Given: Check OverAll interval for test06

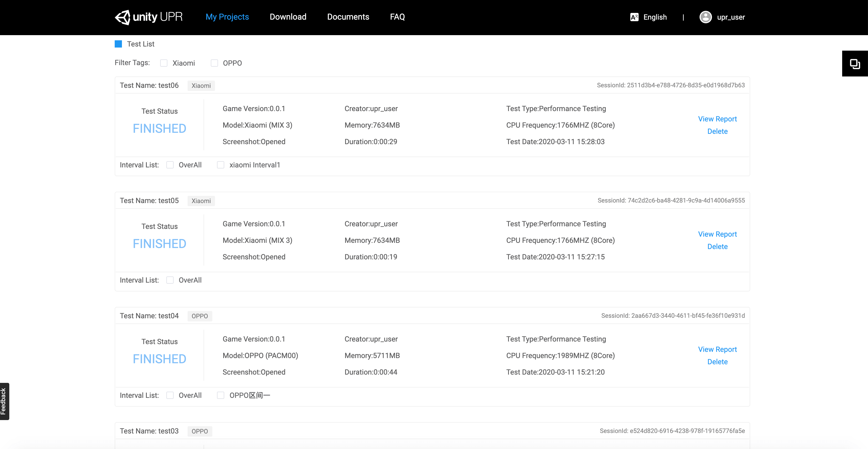Looking at the screenshot, I should pos(170,165).
